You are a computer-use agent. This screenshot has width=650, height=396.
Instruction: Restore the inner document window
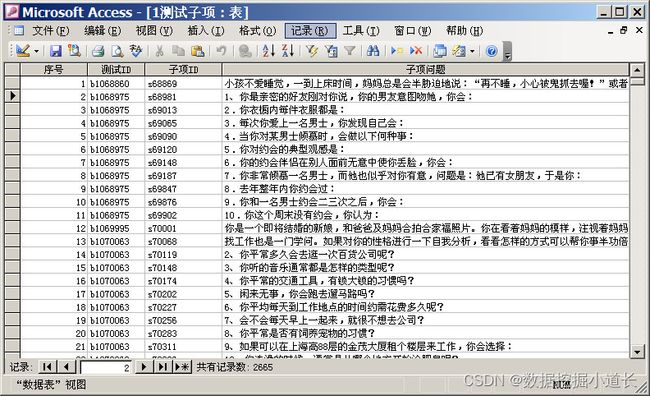[x=623, y=30]
